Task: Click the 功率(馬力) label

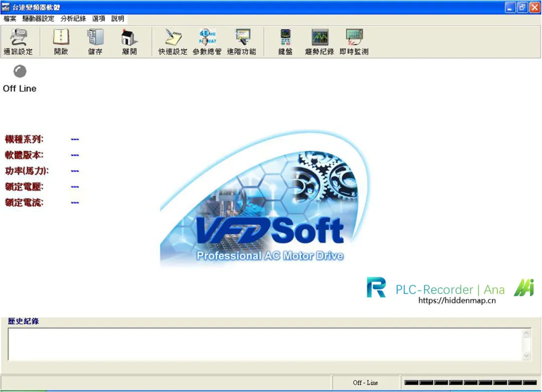Action: pos(27,171)
